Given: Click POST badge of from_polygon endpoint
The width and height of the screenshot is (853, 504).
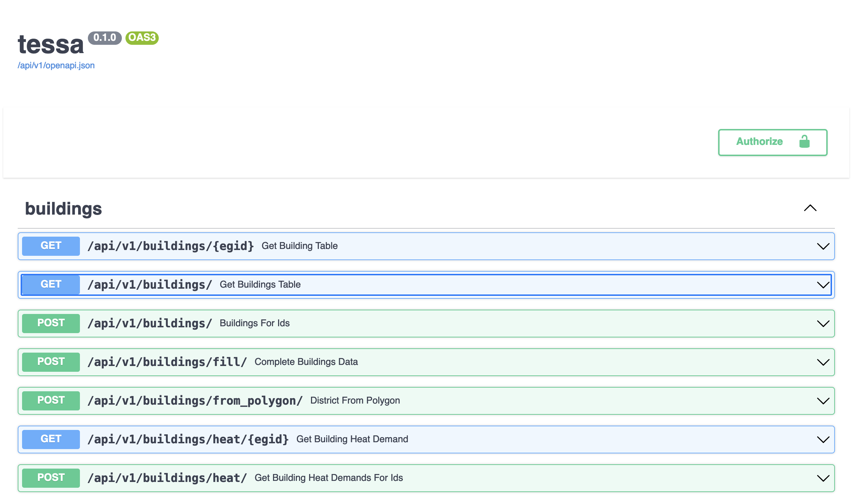Looking at the screenshot, I should coord(51,401).
